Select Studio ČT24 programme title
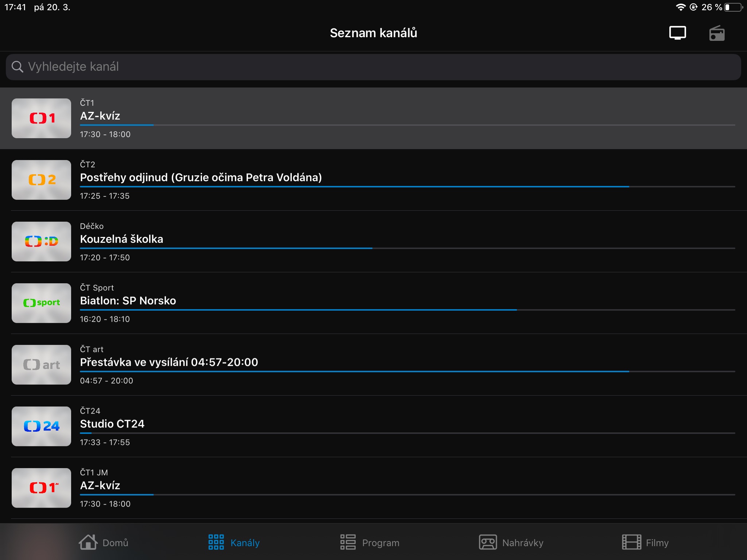 click(x=112, y=424)
